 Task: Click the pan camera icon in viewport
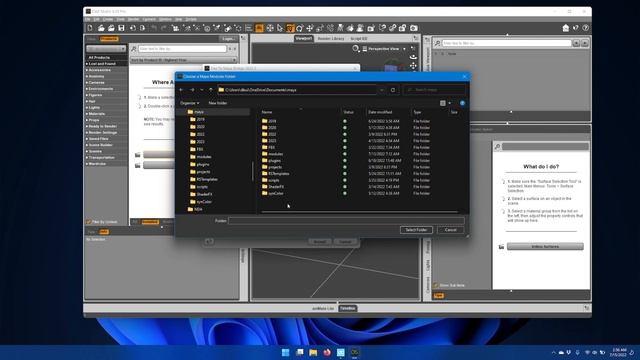(x=413, y=65)
